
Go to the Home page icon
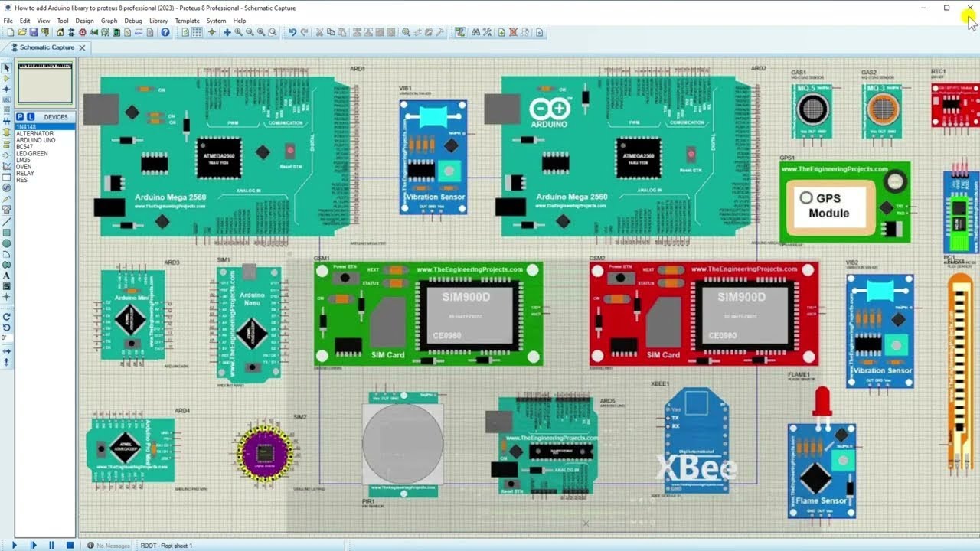[x=60, y=32]
